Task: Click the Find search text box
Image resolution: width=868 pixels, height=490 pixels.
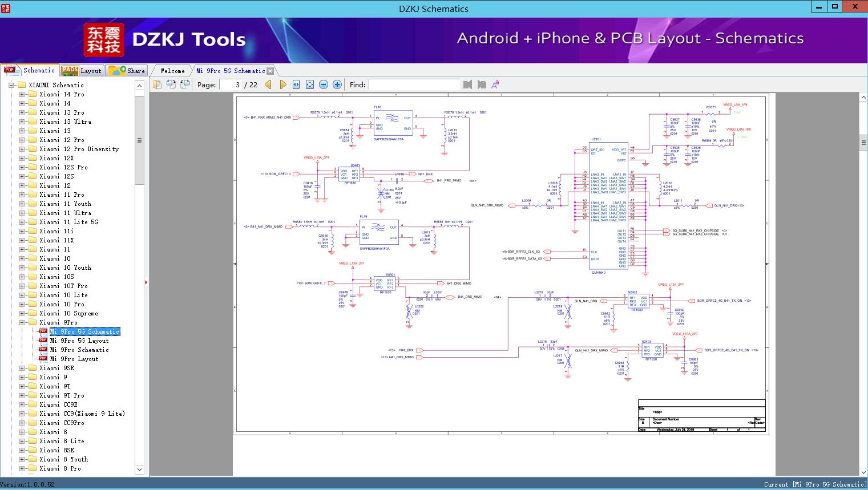Action: click(414, 84)
